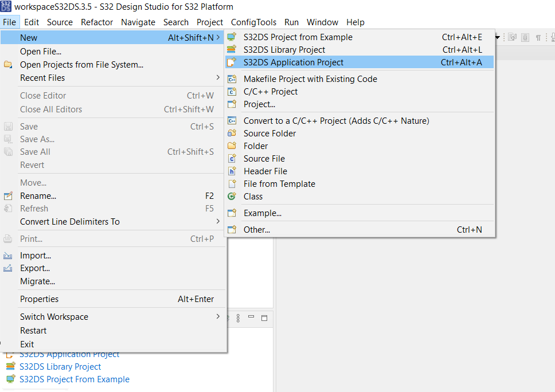Maximize the bottom panel view

point(264,317)
